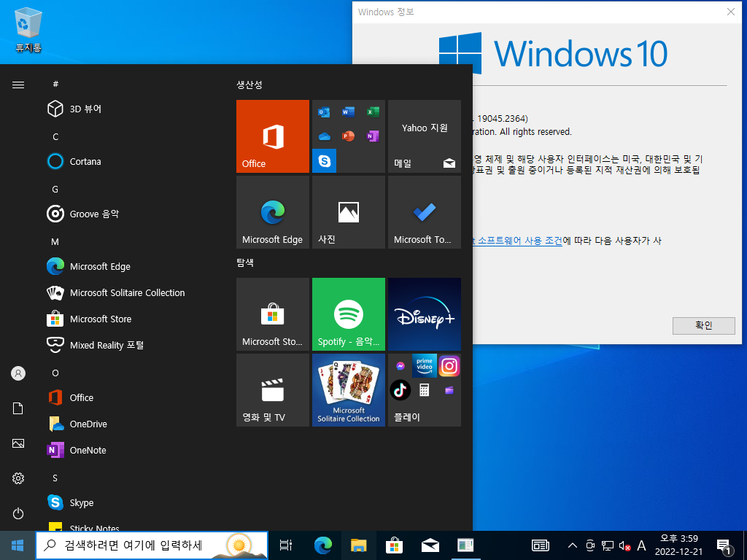Image resolution: width=747 pixels, height=560 pixels.
Task: Close the Windows 정보 dialog
Action: point(731,12)
